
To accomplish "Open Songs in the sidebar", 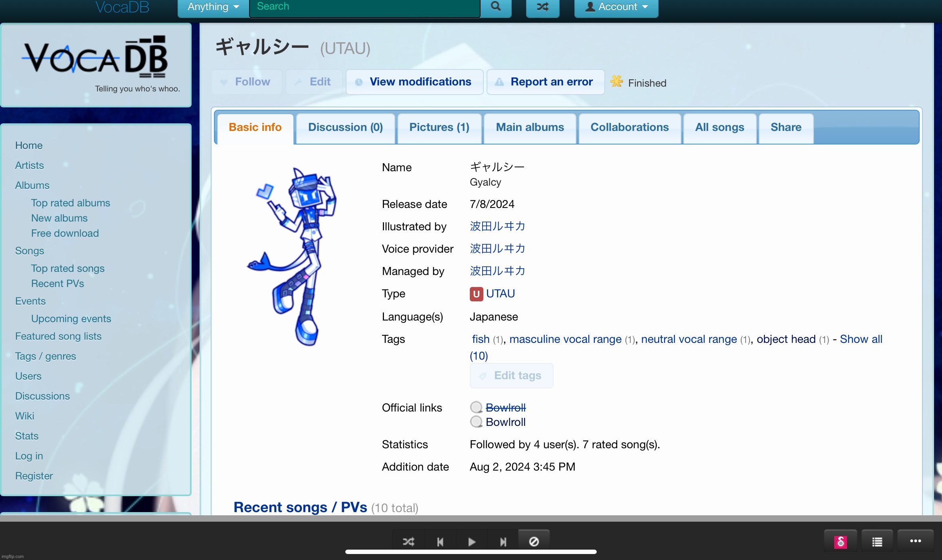I will (x=30, y=251).
